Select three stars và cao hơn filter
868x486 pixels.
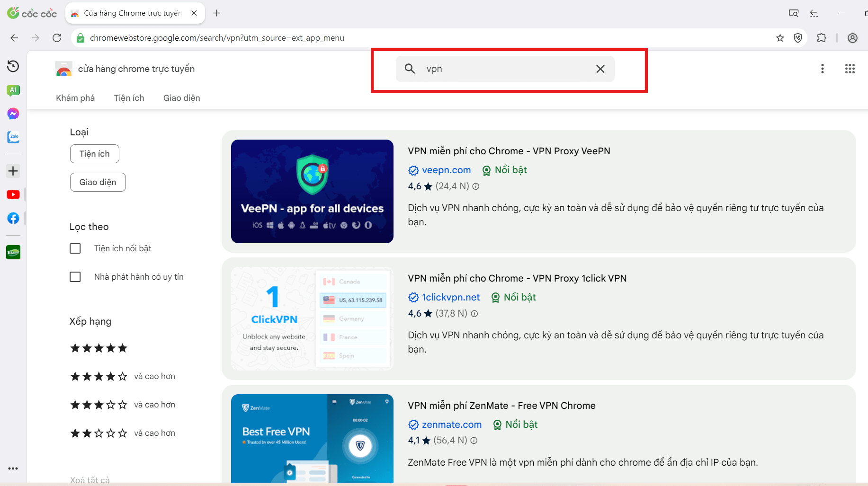point(123,405)
